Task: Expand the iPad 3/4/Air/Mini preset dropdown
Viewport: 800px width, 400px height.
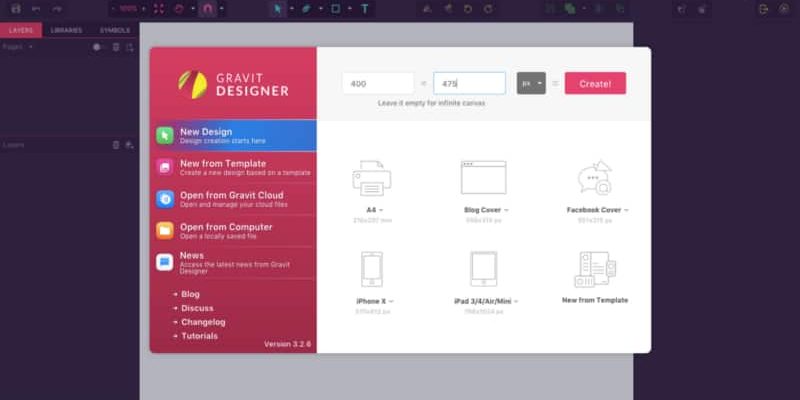Action: click(516, 302)
